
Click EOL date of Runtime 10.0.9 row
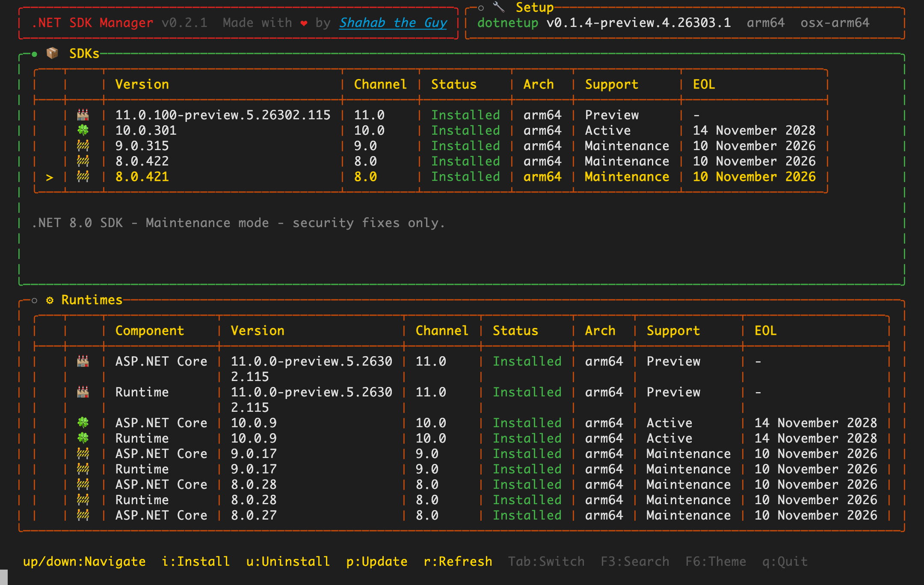click(816, 438)
